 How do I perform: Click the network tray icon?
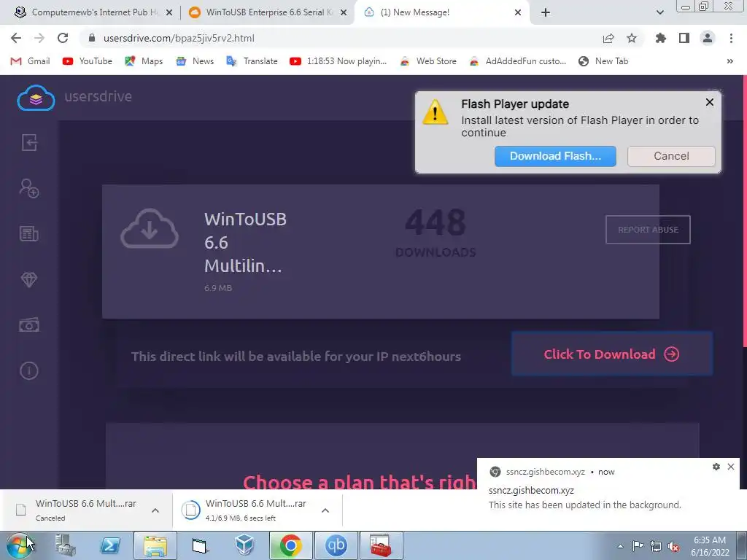pos(656,546)
